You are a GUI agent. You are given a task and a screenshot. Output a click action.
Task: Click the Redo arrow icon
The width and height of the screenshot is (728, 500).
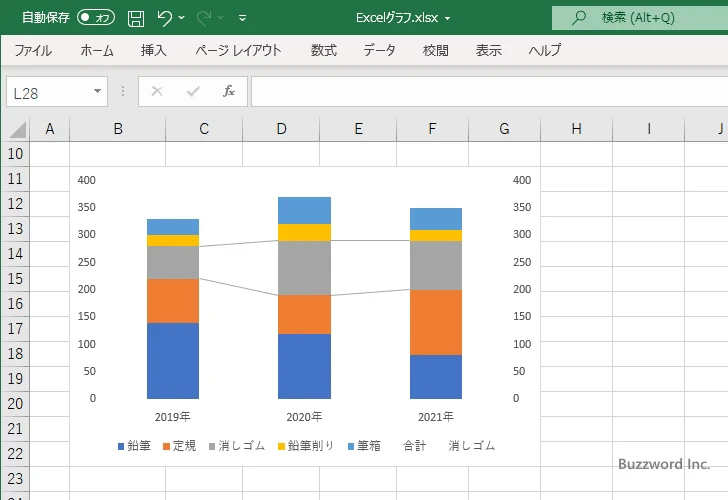pyautogui.click(x=204, y=18)
